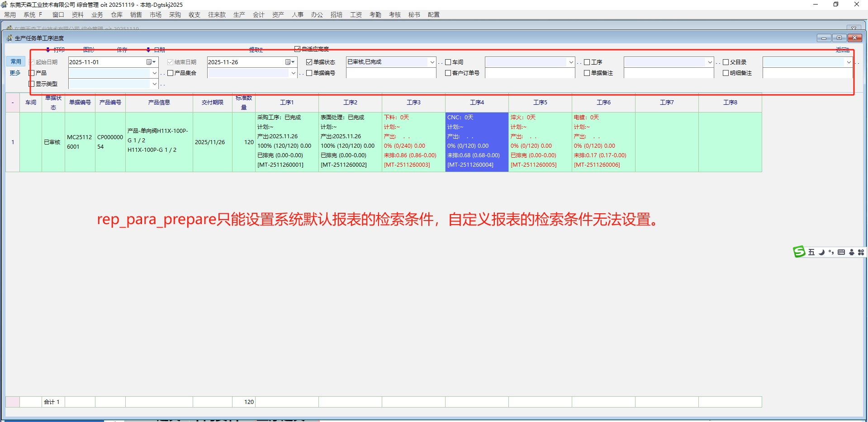The width and height of the screenshot is (868, 422).
Task: Click the 打印 toolbar button
Action: click(x=59, y=50)
